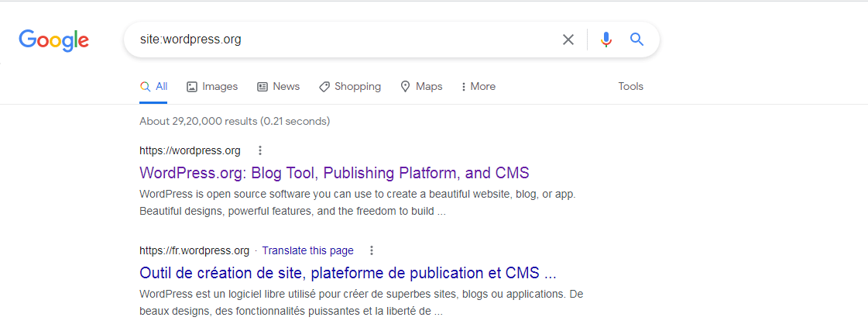The image size is (868, 331).
Task: Switch to the Images tab
Action: tap(212, 87)
